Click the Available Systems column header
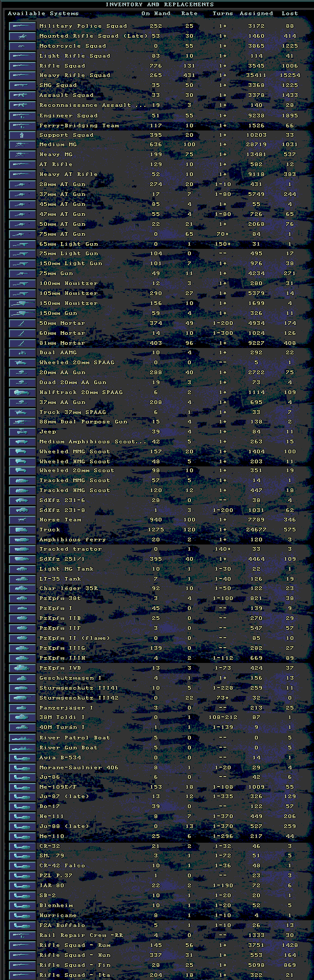 [43, 14]
